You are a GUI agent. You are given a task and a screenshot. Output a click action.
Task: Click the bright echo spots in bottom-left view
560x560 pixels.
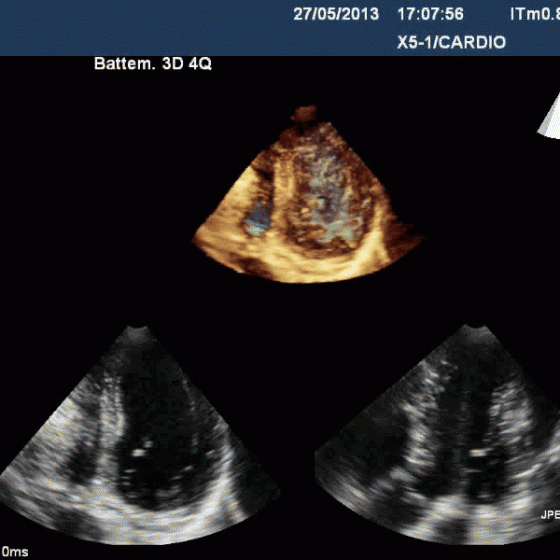click(142, 449)
